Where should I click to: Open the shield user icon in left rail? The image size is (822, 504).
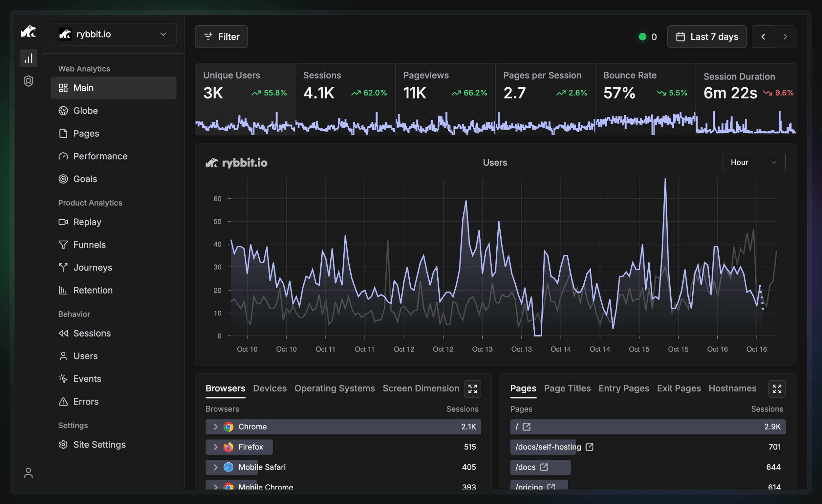click(28, 81)
